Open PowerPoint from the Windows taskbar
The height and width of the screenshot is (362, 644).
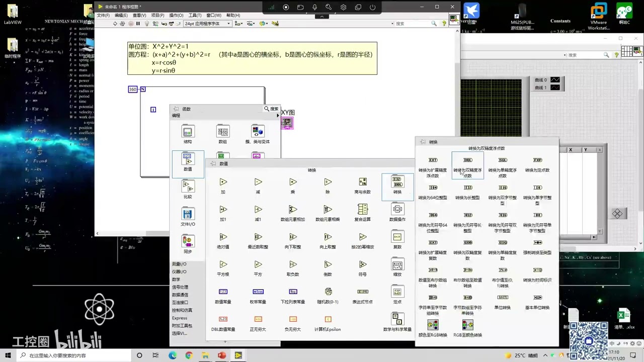(221, 355)
